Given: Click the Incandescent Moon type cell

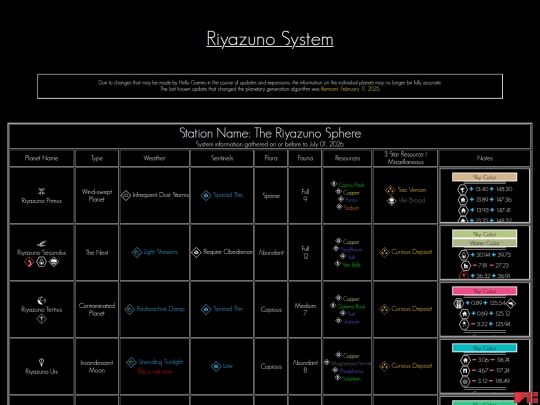Looking at the screenshot, I should 97,366.
